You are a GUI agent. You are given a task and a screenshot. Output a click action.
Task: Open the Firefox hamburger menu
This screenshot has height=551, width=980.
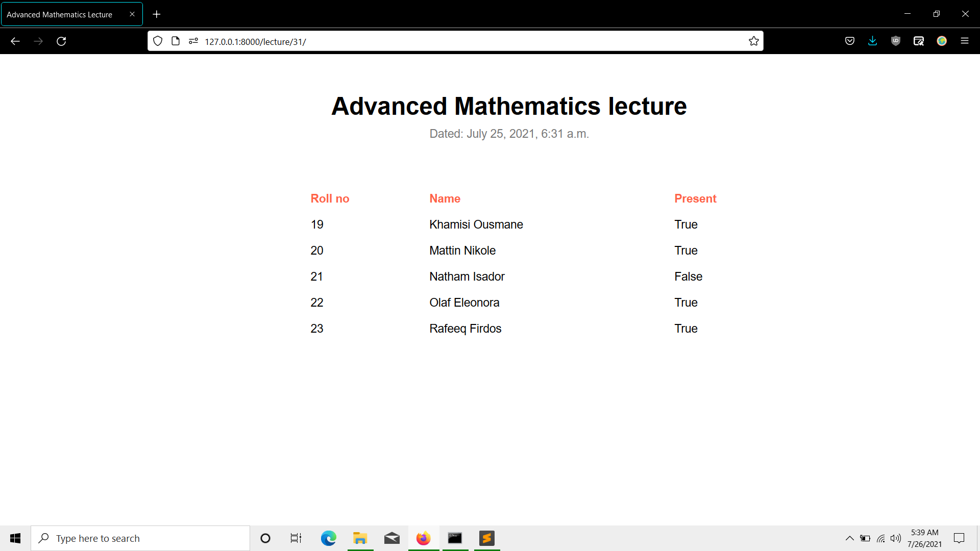click(964, 41)
